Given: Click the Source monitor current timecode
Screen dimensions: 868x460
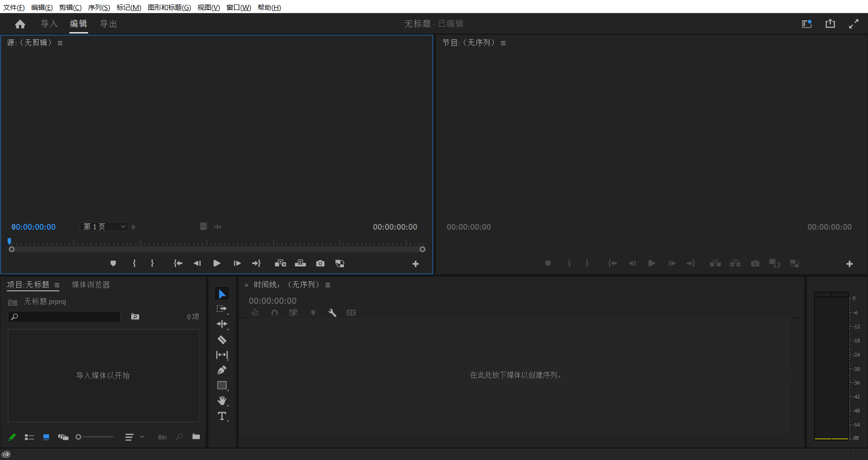Looking at the screenshot, I should 33,227.
